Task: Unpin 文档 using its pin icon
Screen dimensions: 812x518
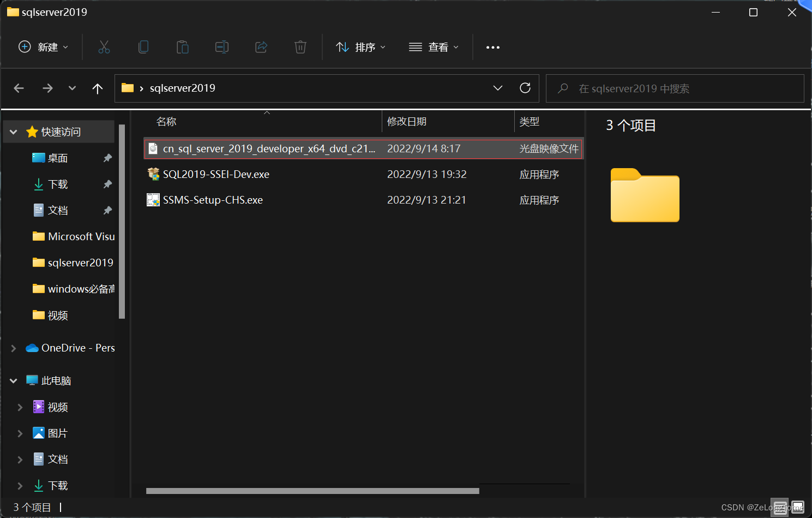Action: pyautogui.click(x=107, y=210)
